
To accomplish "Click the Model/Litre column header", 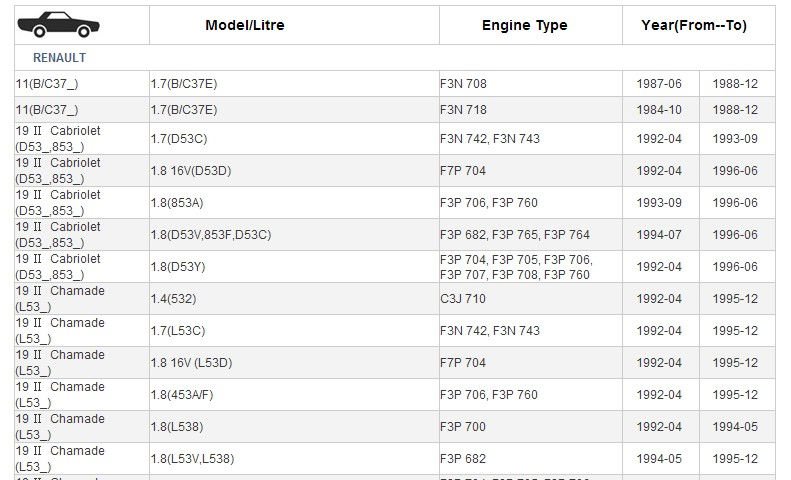I will pyautogui.click(x=244, y=25).
